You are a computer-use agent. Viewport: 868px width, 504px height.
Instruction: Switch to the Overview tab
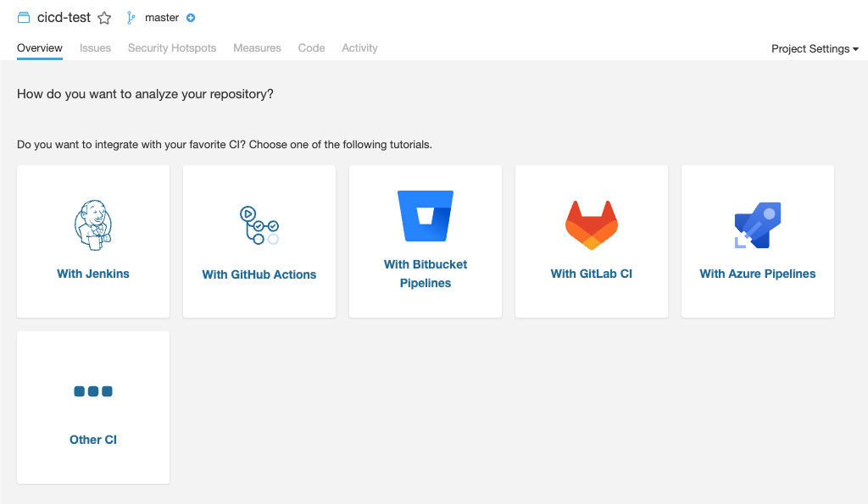40,48
